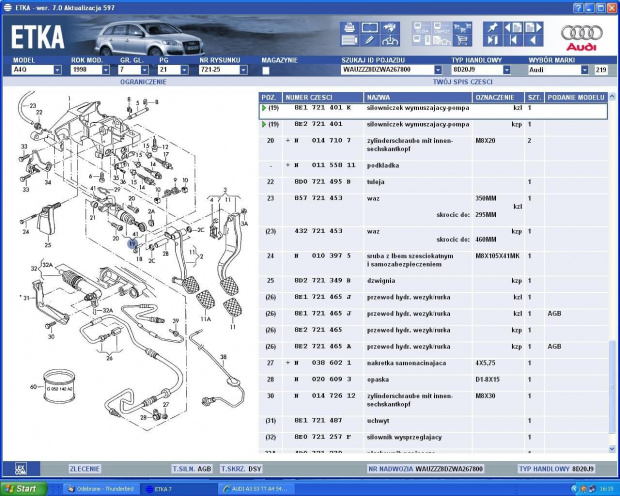Click the NAZWA column header
This screenshot has width=620, height=496.
pos(418,97)
